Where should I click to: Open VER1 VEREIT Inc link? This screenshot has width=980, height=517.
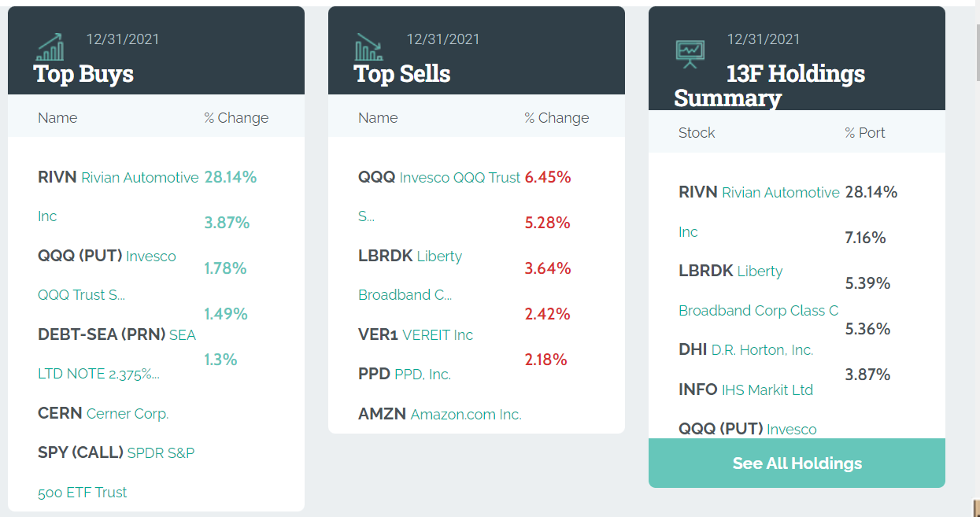tap(416, 334)
